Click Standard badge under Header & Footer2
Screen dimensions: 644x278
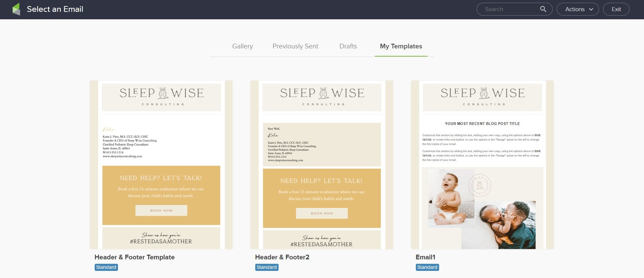[267, 267]
